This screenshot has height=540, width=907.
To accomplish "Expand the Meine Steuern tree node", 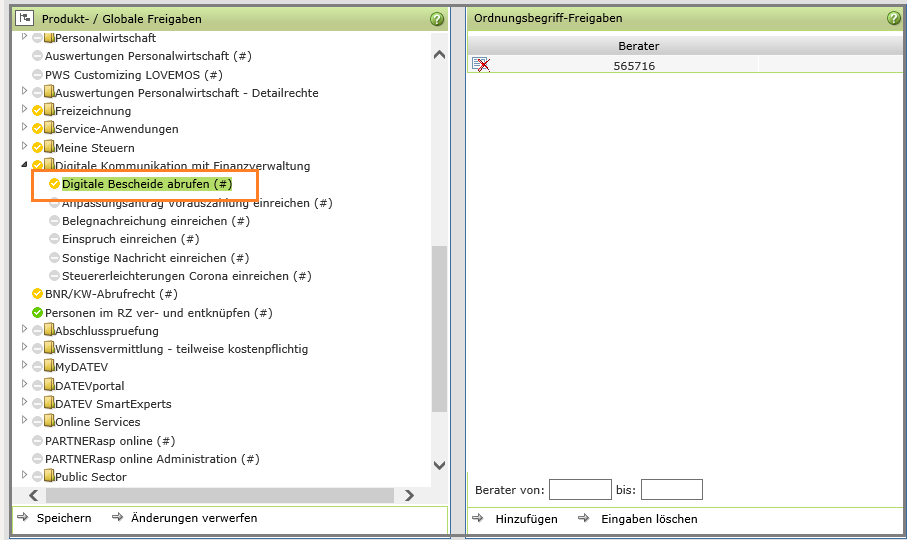I will tap(24, 145).
